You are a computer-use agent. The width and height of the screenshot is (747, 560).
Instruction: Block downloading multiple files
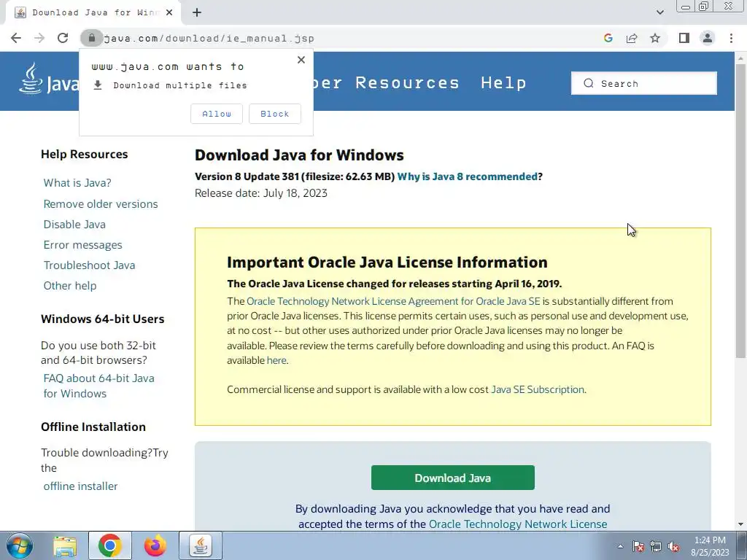274,114
